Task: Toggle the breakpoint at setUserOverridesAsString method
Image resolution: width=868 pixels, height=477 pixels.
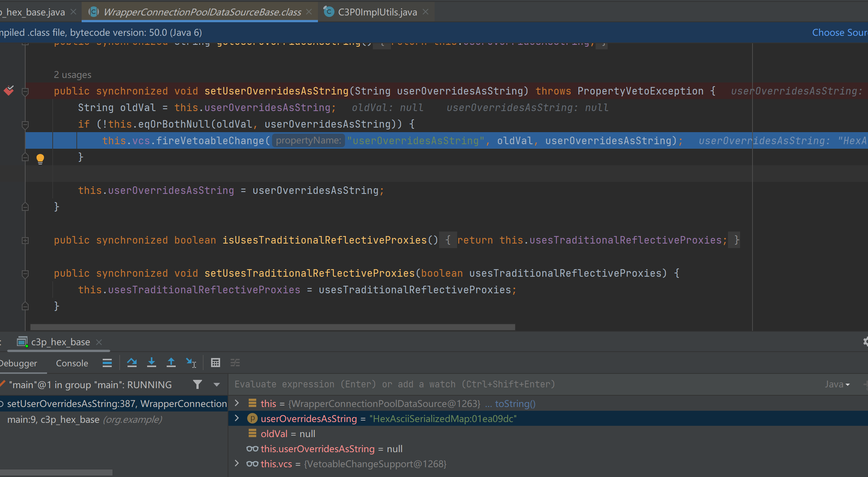Action: click(x=9, y=91)
